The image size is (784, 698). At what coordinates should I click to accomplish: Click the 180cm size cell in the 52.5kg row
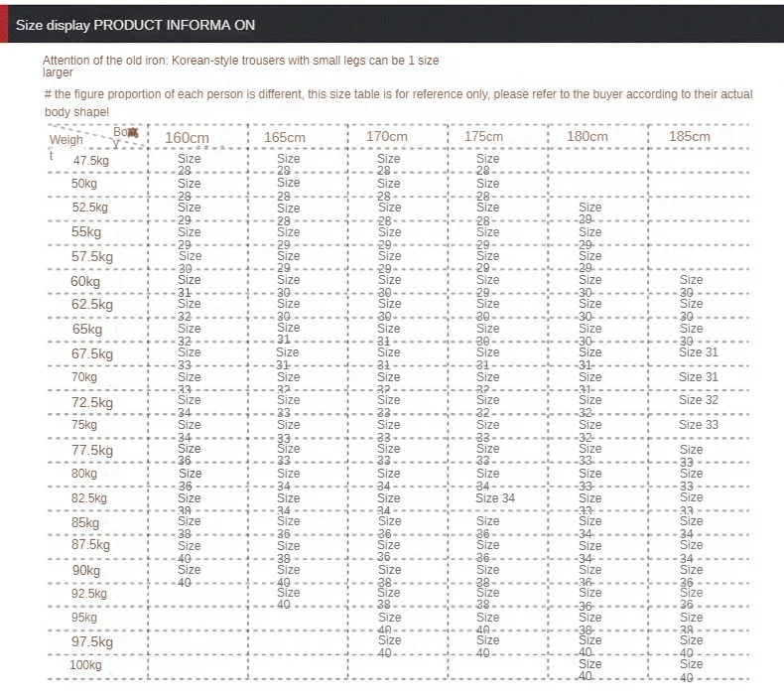point(590,213)
